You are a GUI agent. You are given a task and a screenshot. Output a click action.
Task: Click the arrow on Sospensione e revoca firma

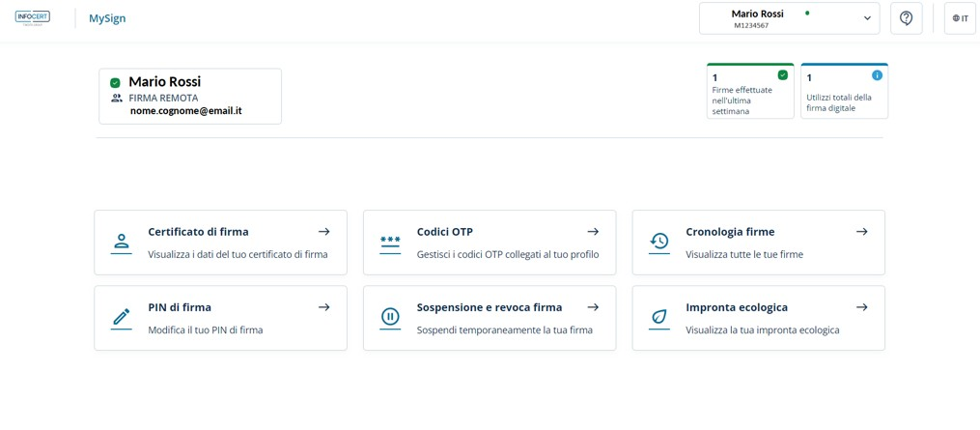(x=593, y=307)
